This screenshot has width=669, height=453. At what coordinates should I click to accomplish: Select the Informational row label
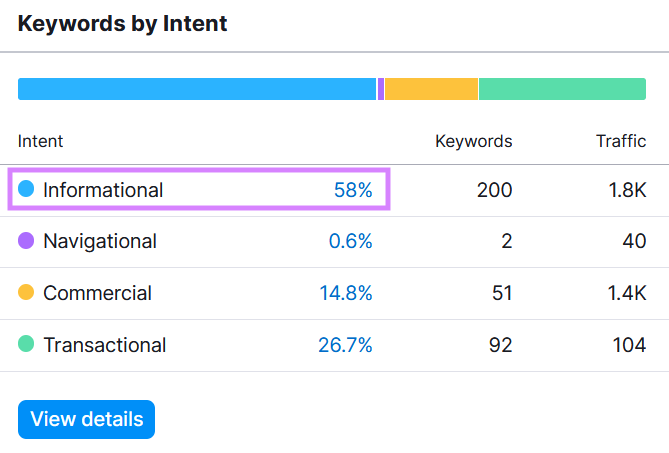pyautogui.click(x=103, y=190)
